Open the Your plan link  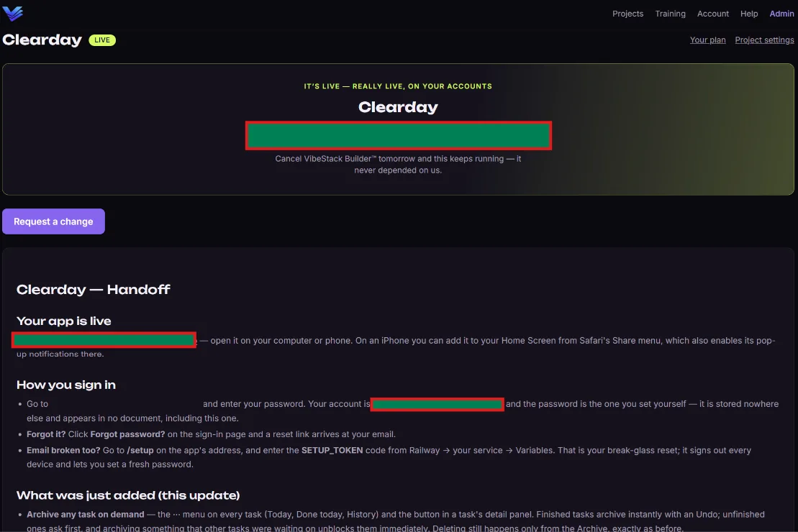tap(707, 40)
